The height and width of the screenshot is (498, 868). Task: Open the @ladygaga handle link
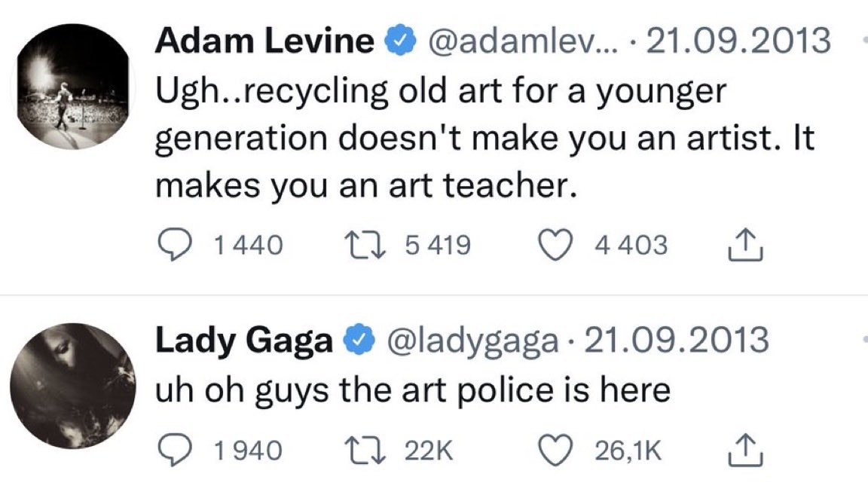472,341
